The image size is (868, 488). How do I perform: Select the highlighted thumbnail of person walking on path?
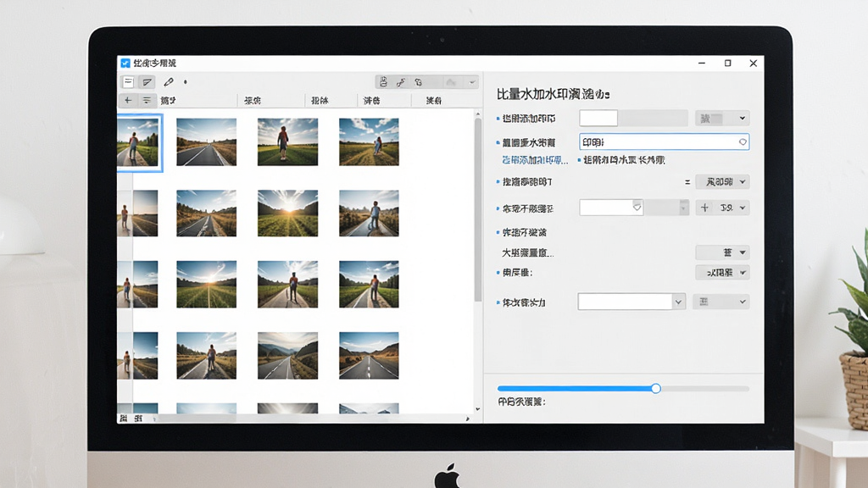point(139,142)
